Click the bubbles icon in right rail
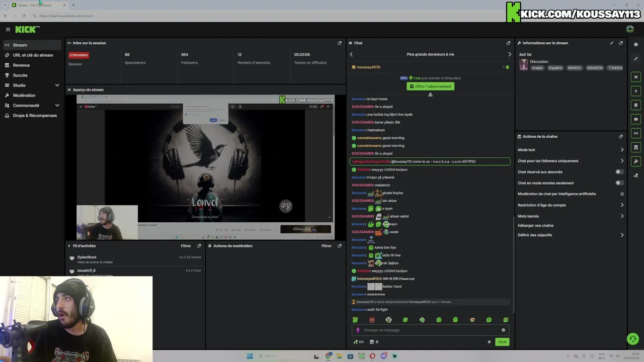644x362 pixels. (636, 175)
